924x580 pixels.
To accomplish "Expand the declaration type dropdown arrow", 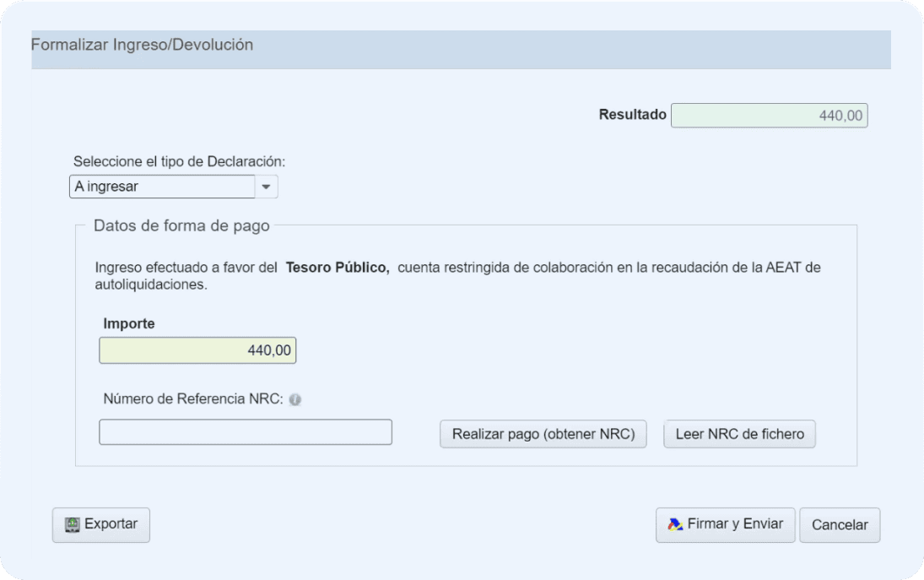I will pyautogui.click(x=266, y=187).
